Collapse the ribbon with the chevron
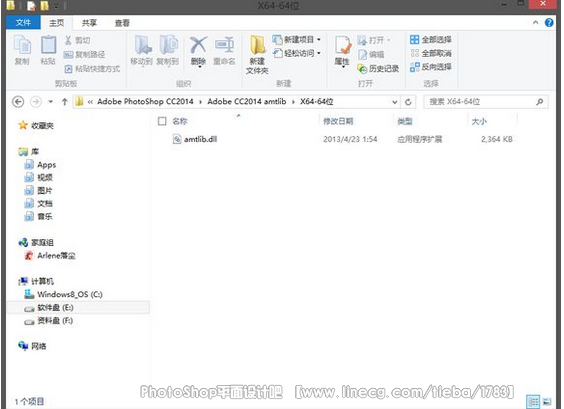 pyautogui.click(x=536, y=22)
